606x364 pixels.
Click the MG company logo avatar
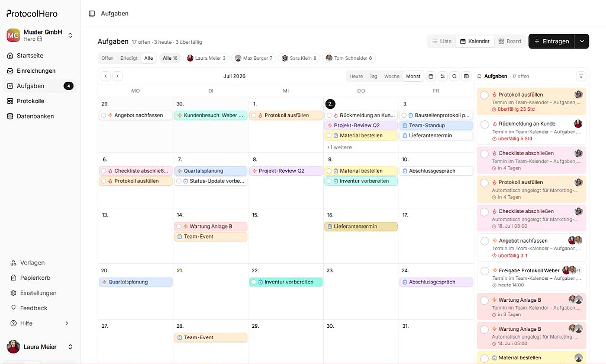(13, 35)
